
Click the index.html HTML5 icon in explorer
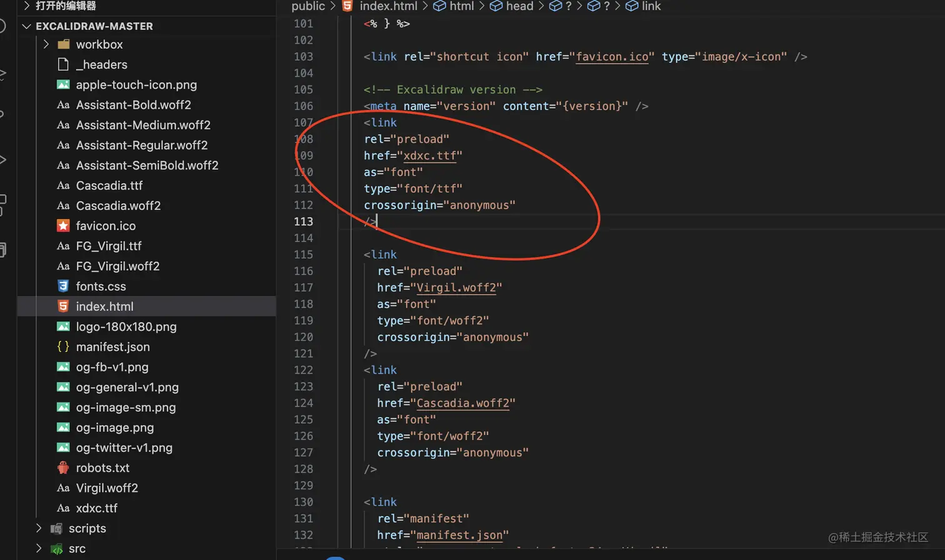(x=63, y=306)
